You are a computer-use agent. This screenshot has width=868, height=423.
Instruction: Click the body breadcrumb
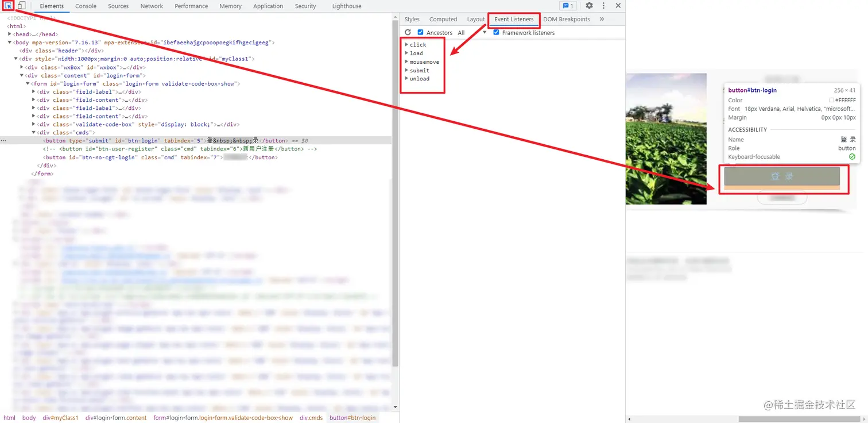pyautogui.click(x=29, y=418)
